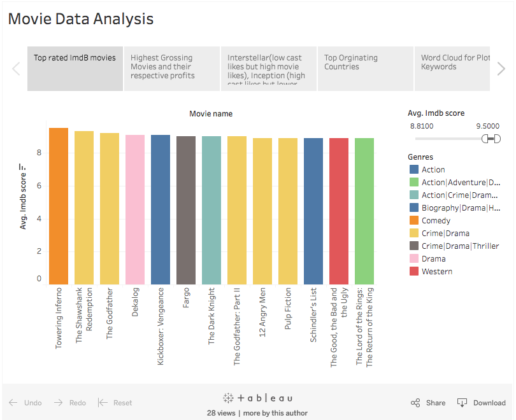Screen dimensions: 516x420
Task: Select the Comedy orange legend swatch
Action: pyautogui.click(x=414, y=221)
